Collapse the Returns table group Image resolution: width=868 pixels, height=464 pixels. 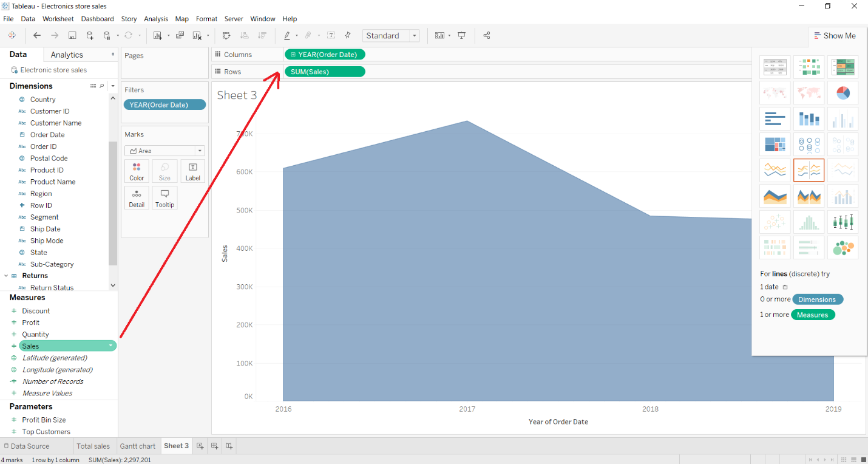[x=6, y=276]
